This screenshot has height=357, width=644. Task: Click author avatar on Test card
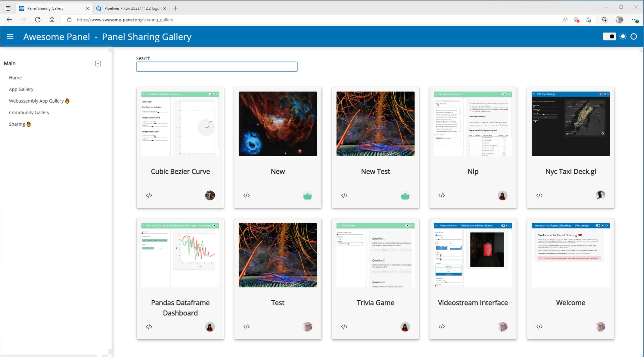point(308,327)
